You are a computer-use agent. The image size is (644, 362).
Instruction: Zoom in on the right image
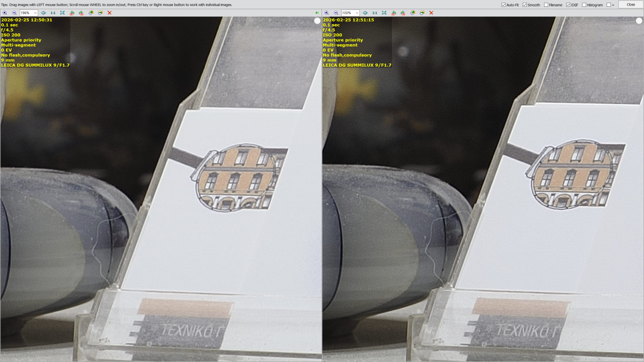(x=326, y=13)
